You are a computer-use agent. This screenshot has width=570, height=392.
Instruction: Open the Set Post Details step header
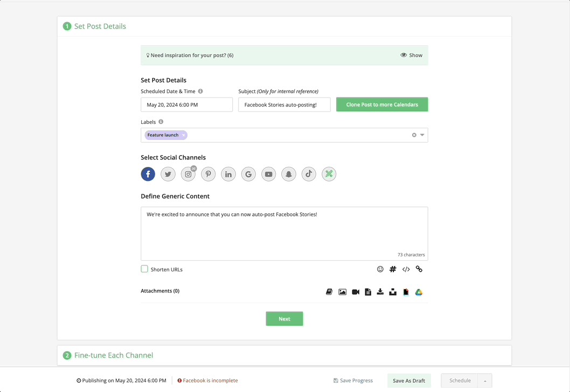tap(100, 26)
